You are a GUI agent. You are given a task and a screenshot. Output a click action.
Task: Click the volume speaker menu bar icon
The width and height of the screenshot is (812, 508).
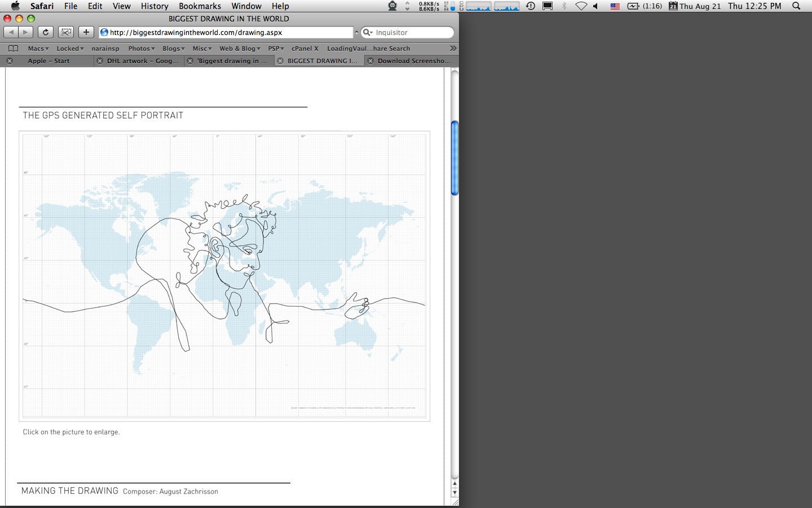pyautogui.click(x=595, y=6)
